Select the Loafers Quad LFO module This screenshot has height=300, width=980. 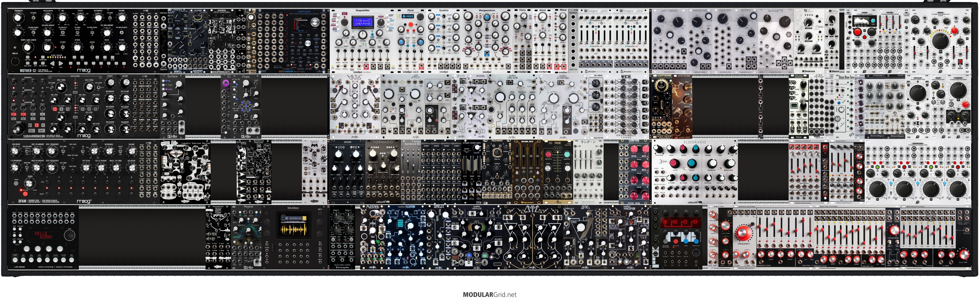[634, 172]
